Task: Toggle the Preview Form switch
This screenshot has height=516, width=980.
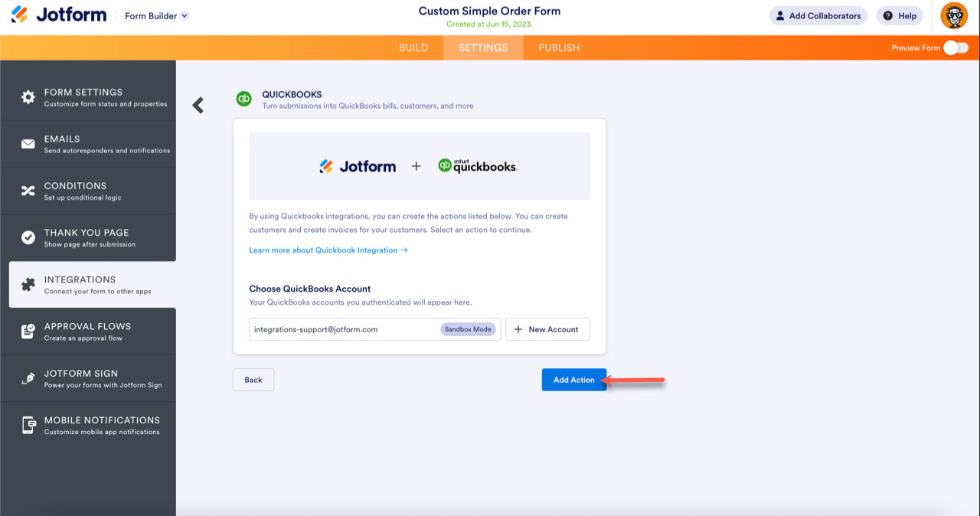Action: click(955, 47)
